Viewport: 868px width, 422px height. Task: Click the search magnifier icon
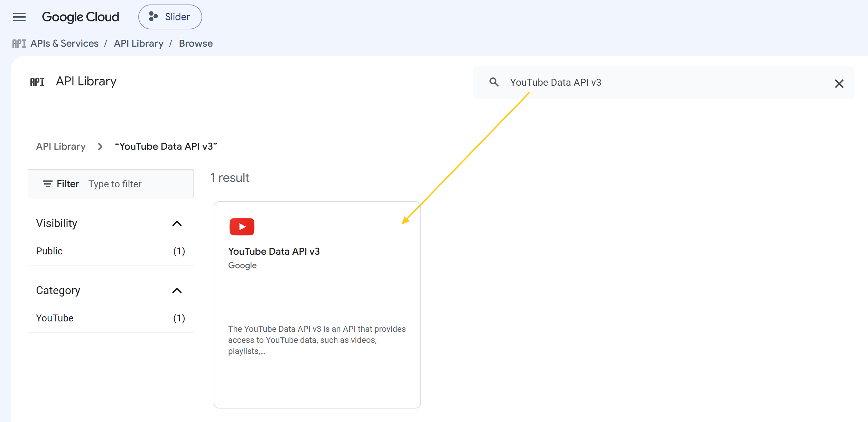click(494, 82)
